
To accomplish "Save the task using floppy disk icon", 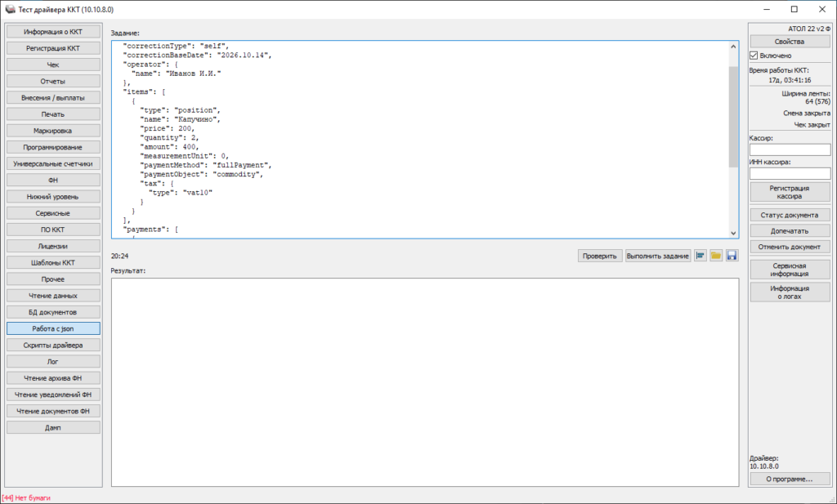I will (732, 256).
